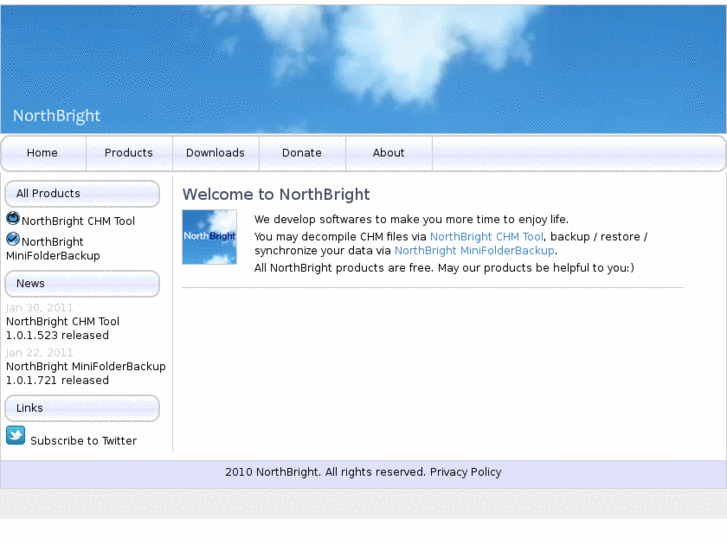
Task: Open MiniFolderBackup 1.0.1.721 released news
Action: (86, 373)
